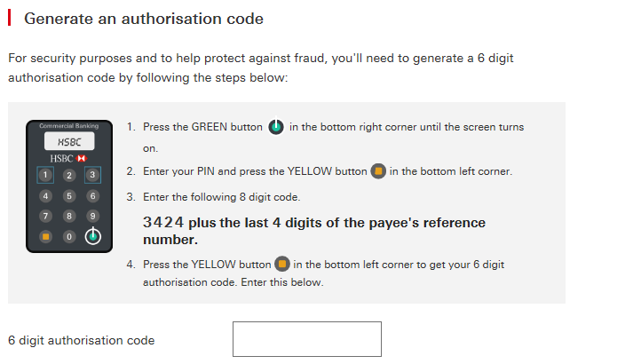Click key 0 on the device keypad
This screenshot has height=364, width=641.
click(69, 236)
